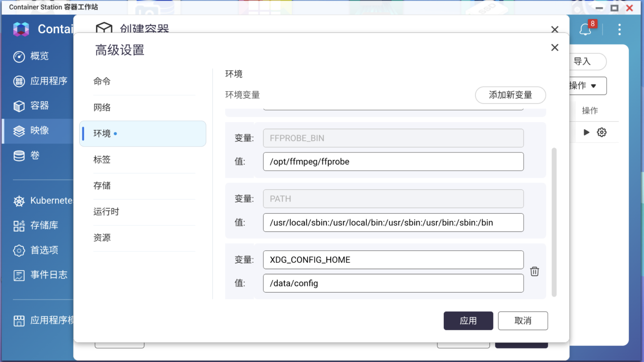
Task: Apply settings with the 应用 button
Action: coord(468,321)
